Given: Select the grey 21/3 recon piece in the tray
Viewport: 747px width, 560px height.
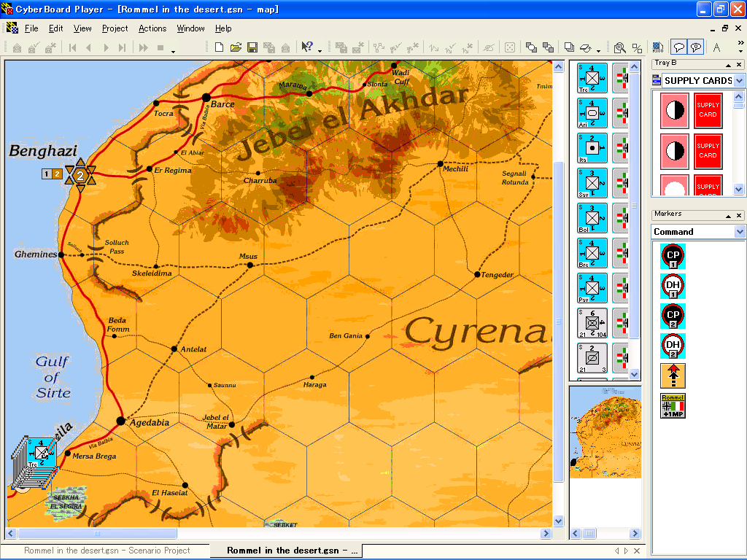Looking at the screenshot, I should click(592, 357).
